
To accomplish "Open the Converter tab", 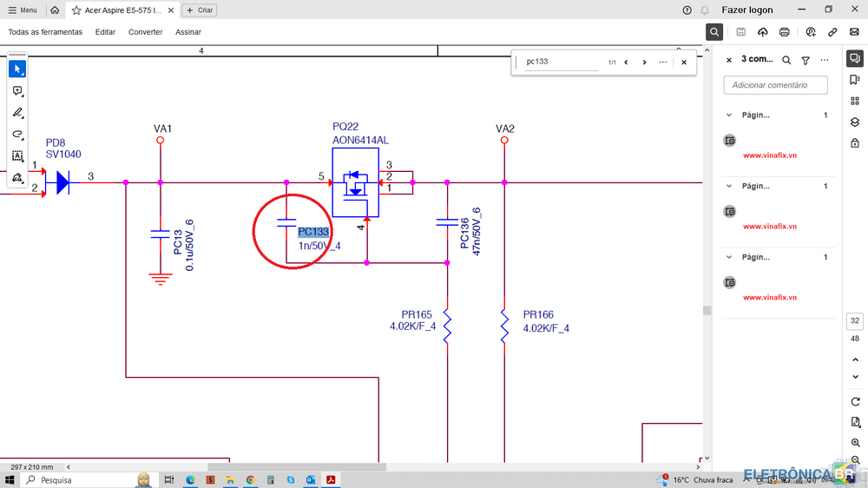I will pyautogui.click(x=145, y=32).
